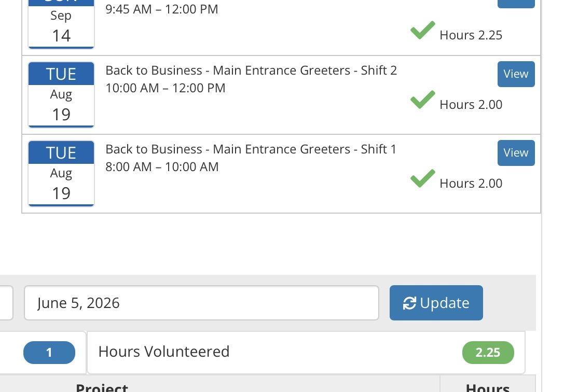Image resolution: width=564 pixels, height=392 pixels.
Task: Click the green 2.25 hours badge
Action: click(488, 353)
